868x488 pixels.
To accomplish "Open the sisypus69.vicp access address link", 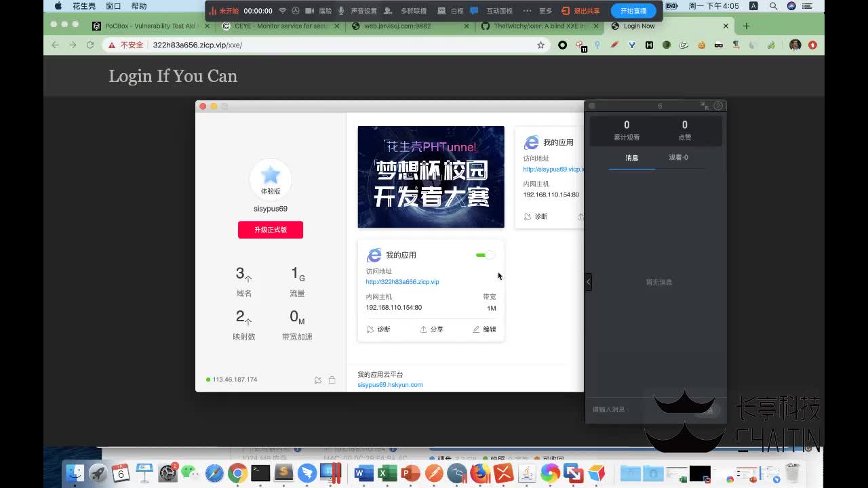I will [x=553, y=169].
